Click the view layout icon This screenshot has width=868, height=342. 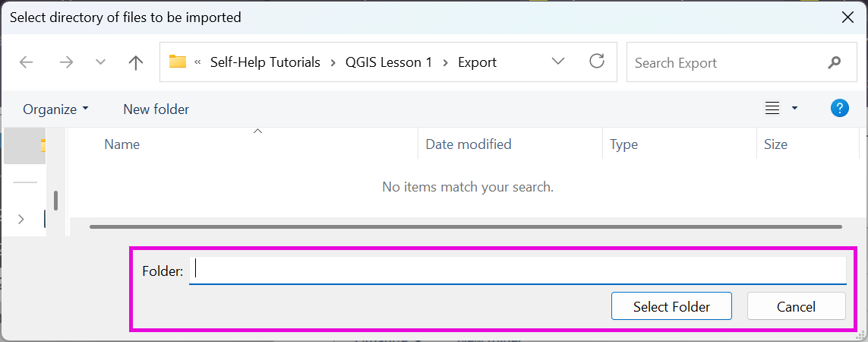772,109
